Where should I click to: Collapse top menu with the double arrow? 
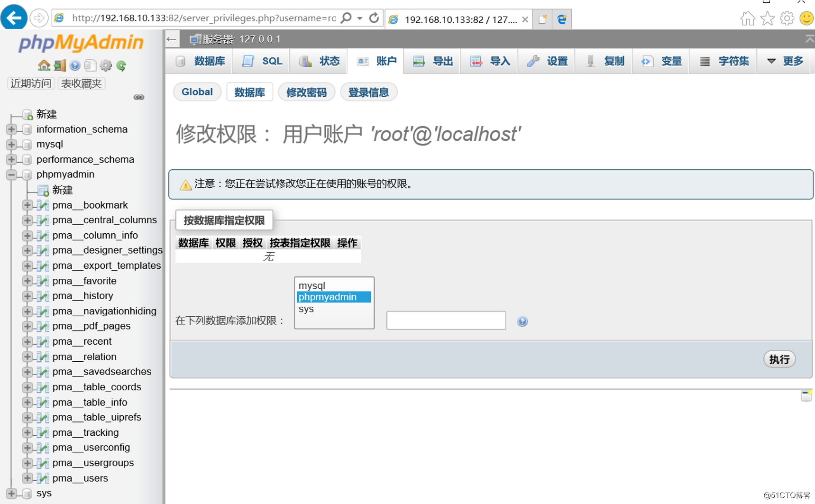click(810, 39)
